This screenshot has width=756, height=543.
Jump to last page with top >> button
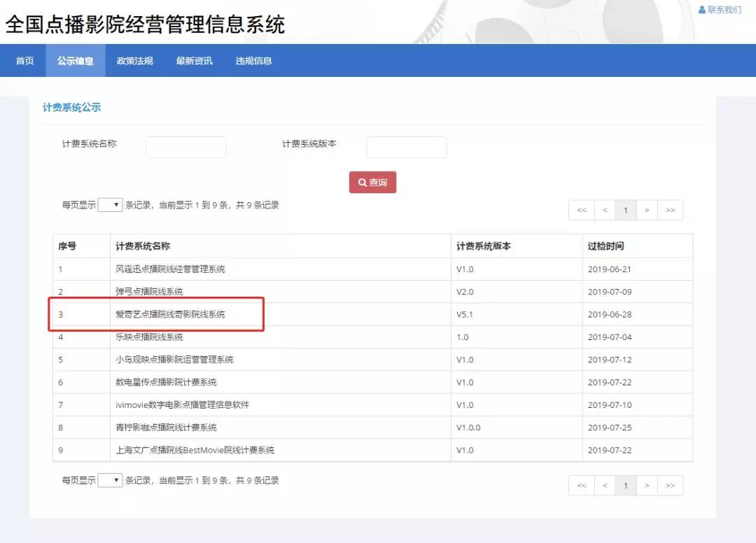point(670,210)
